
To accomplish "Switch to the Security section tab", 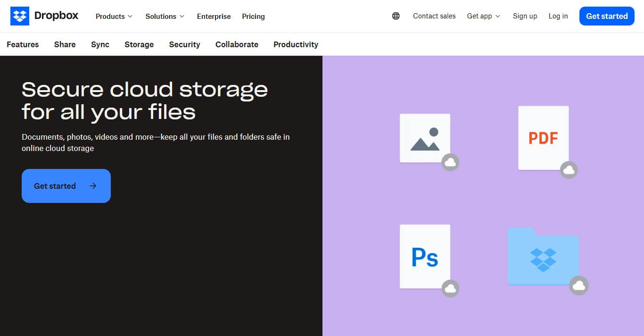I will tap(184, 44).
